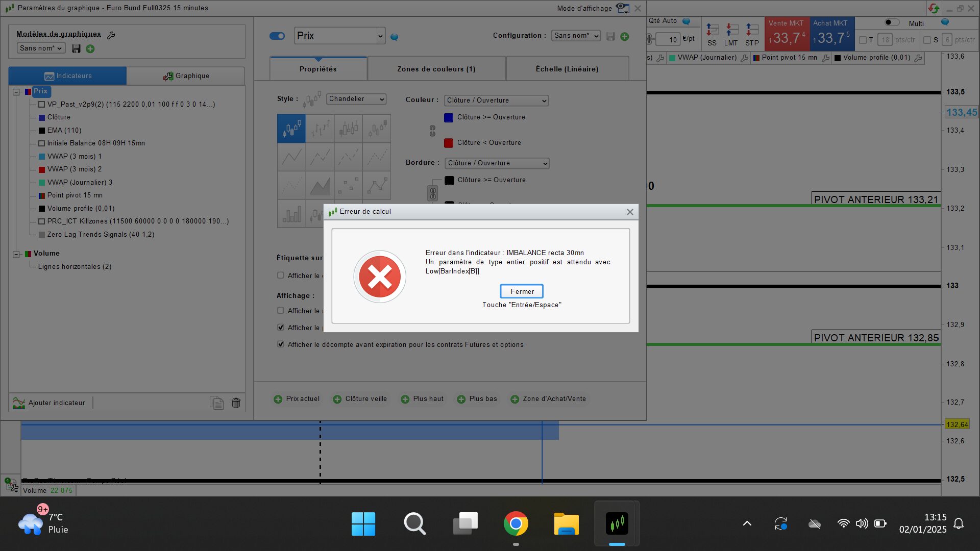This screenshot has width=980, height=551.
Task: Click the save icon for Modèles de graphiques
Action: click(x=76, y=48)
